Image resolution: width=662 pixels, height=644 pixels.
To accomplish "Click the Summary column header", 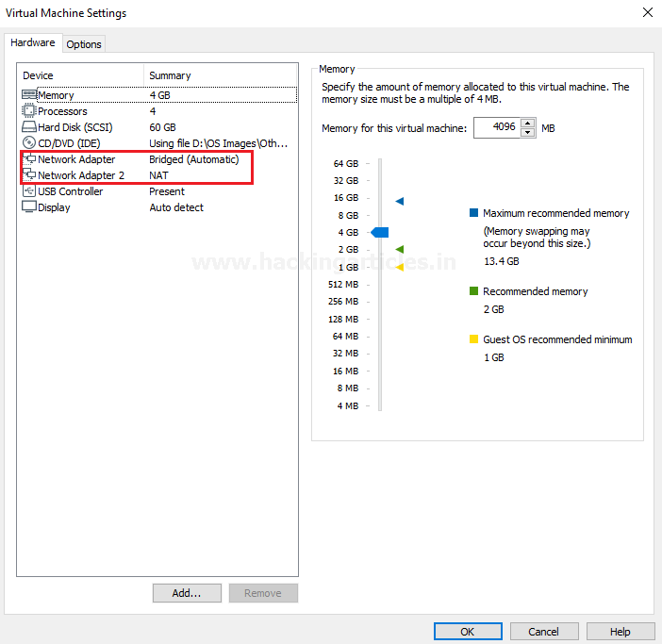I will tap(170, 75).
